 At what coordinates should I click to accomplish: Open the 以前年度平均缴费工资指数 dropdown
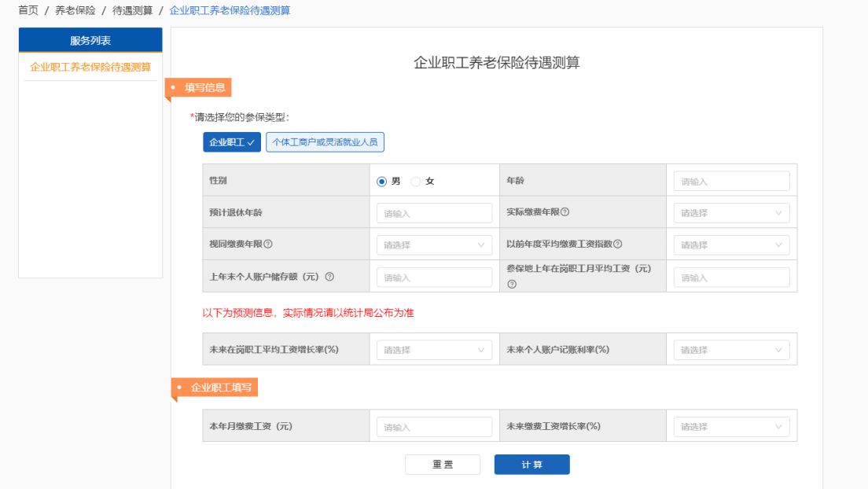point(730,244)
